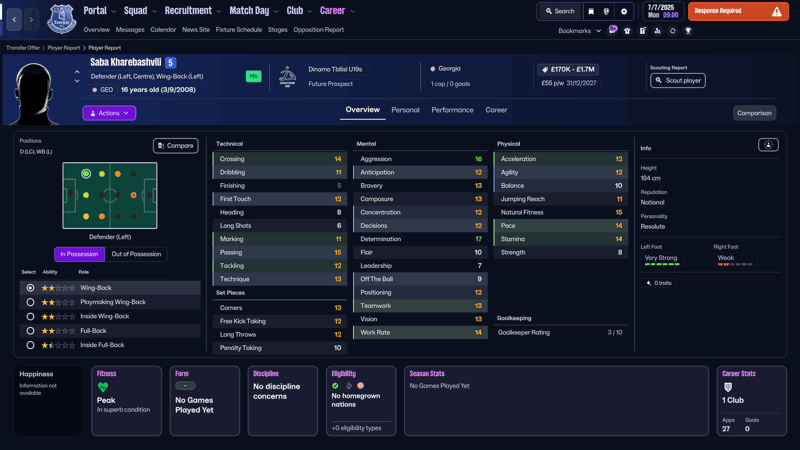Open the Dinamo Tbilisi club logo
The height and width of the screenshot is (450, 800).
tap(287, 77)
